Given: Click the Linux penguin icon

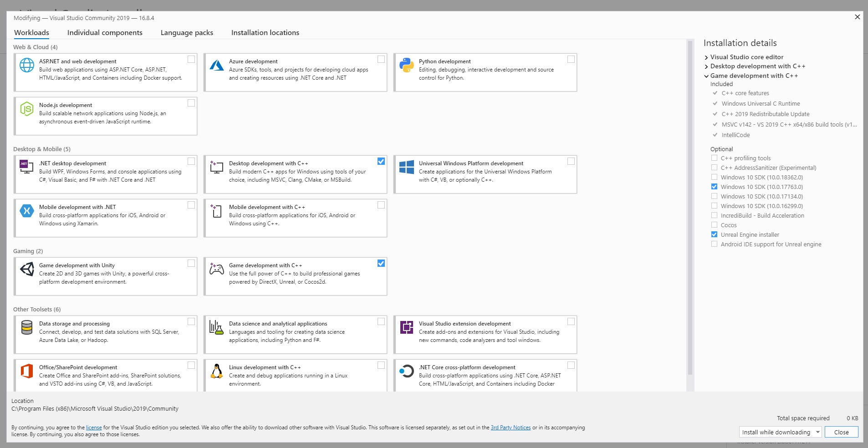Looking at the screenshot, I should 217,371.
